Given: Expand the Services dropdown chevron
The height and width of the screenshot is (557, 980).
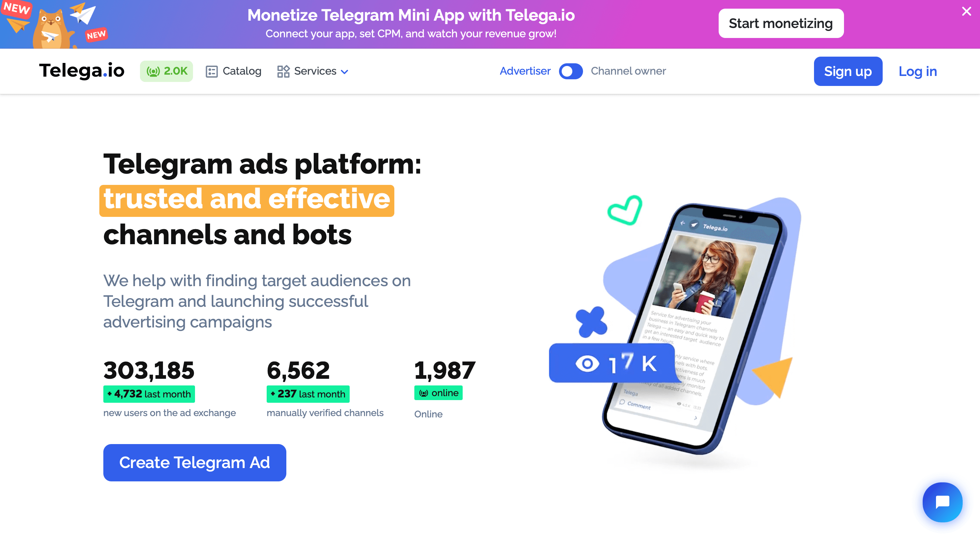Looking at the screenshot, I should tap(344, 72).
